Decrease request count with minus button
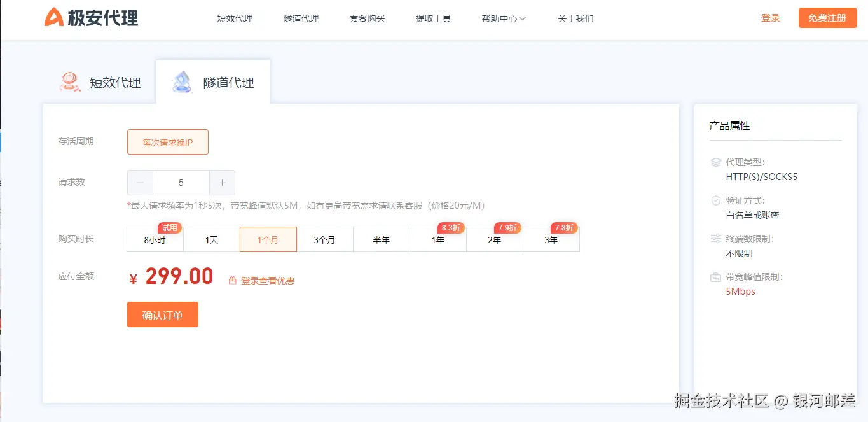The image size is (868, 422). (140, 183)
